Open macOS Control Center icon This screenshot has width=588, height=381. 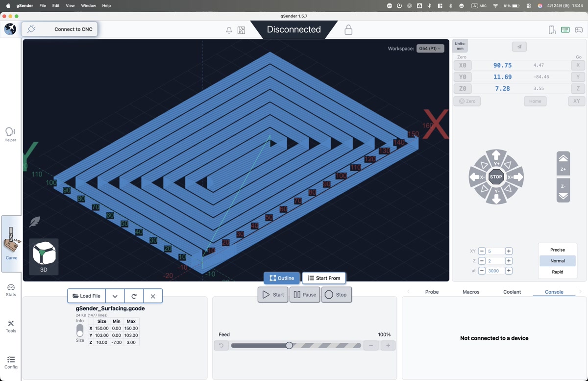tap(529, 6)
